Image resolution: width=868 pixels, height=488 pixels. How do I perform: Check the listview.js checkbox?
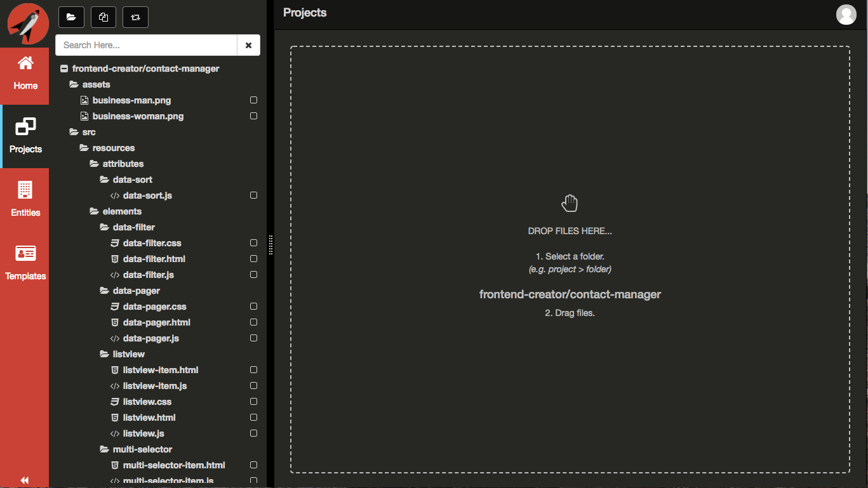tap(253, 433)
